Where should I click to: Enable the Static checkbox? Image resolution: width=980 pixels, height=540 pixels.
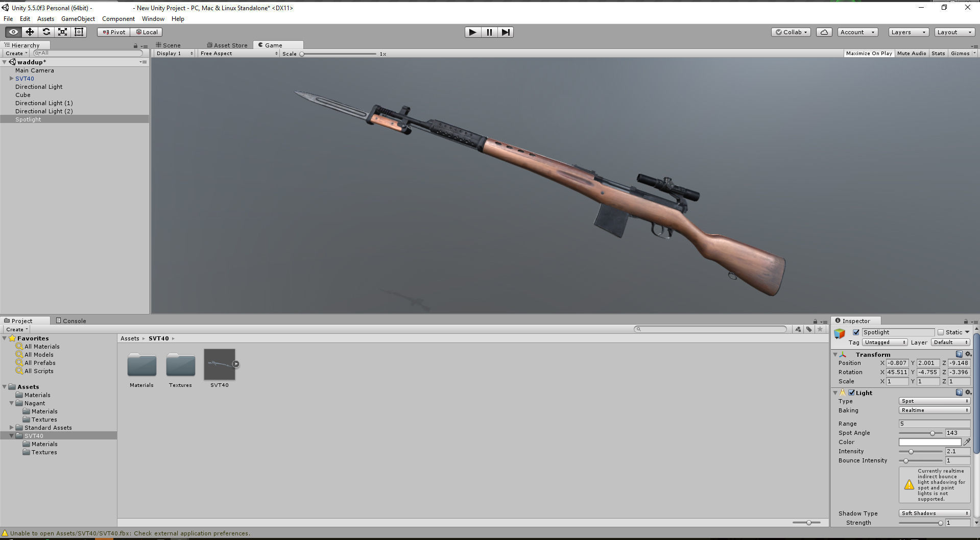click(x=941, y=332)
